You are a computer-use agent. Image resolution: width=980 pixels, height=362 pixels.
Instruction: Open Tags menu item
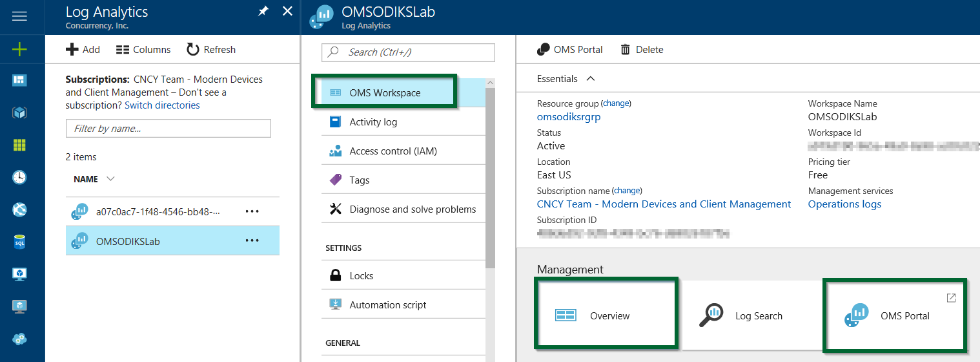[403, 180]
